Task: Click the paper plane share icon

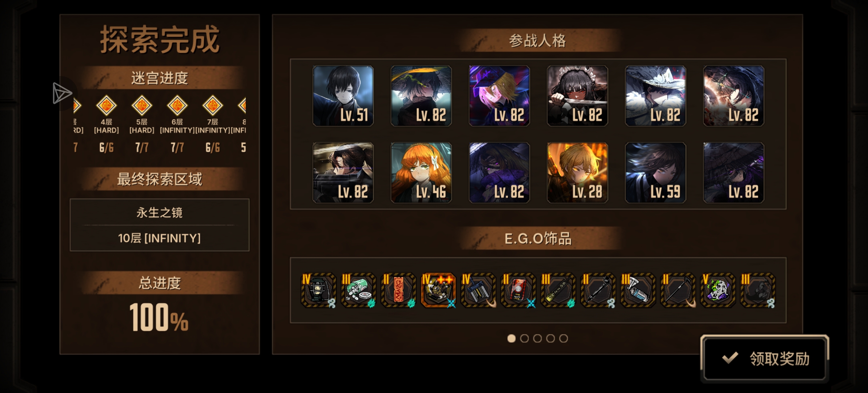Action: point(62,93)
